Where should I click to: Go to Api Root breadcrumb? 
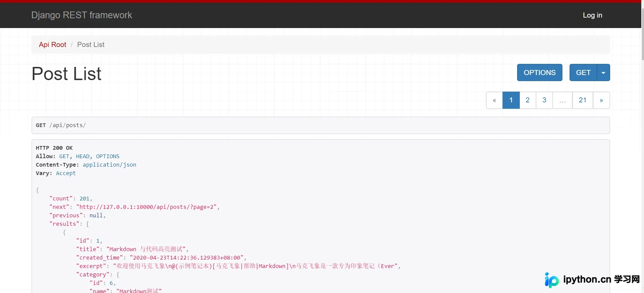[x=52, y=45]
